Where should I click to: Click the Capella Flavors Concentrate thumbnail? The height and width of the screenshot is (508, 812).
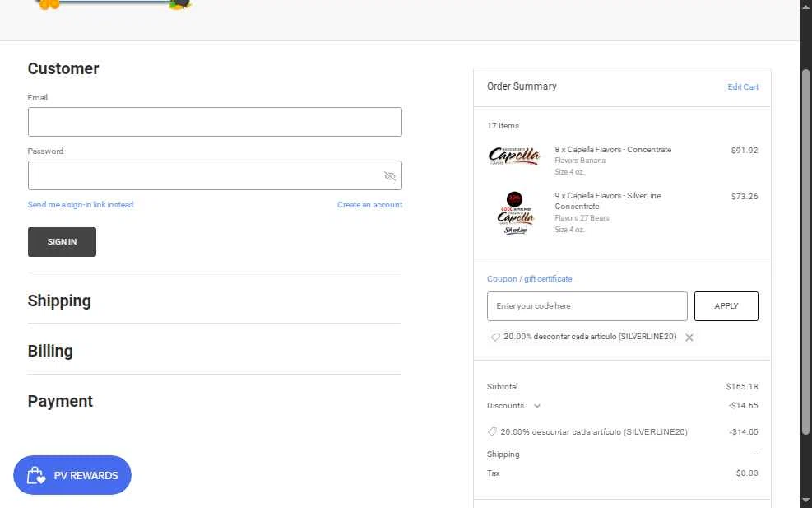pyautogui.click(x=514, y=156)
